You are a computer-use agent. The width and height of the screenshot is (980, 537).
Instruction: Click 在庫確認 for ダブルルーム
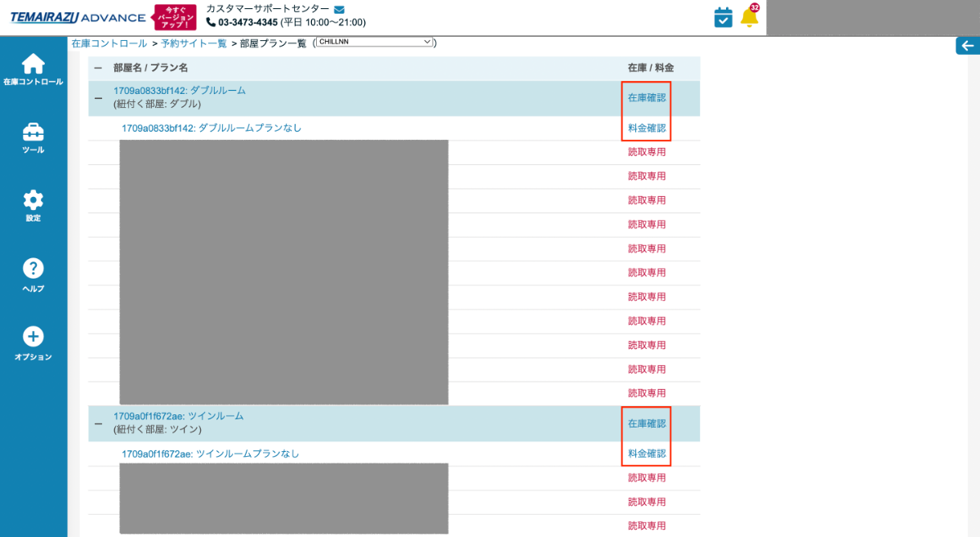646,98
